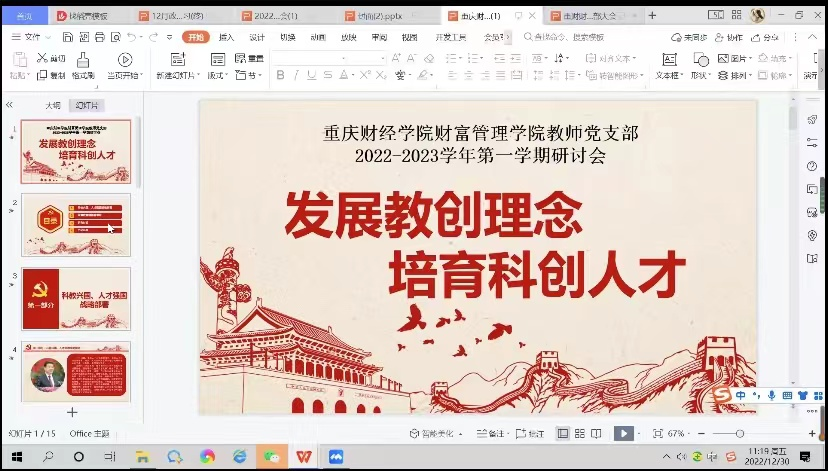
Task: Open the notification center icon
Action: click(805, 456)
